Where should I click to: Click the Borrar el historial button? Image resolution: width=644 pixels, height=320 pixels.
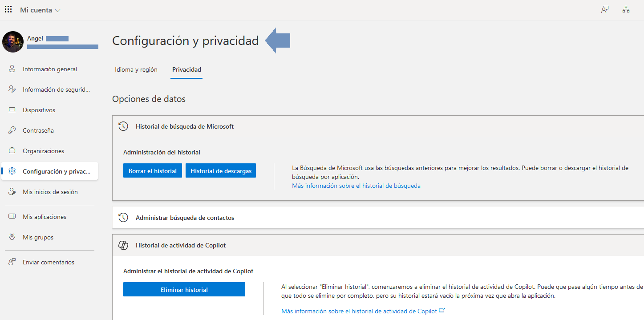(152, 170)
